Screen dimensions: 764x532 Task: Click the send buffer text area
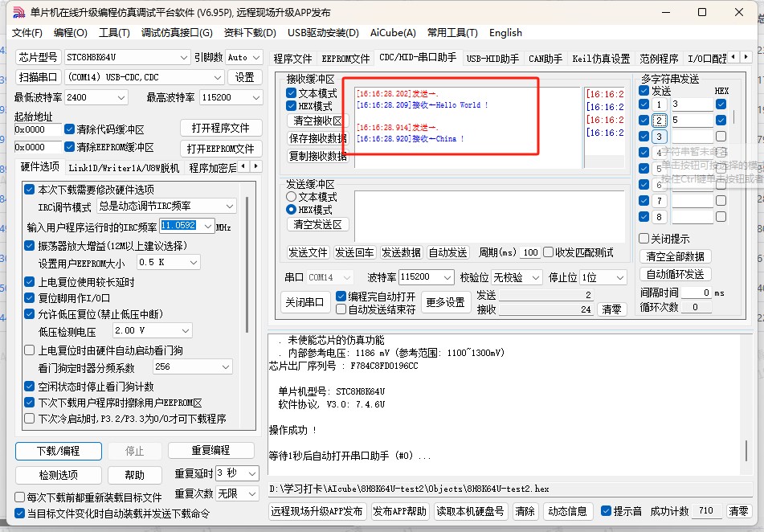pos(489,216)
